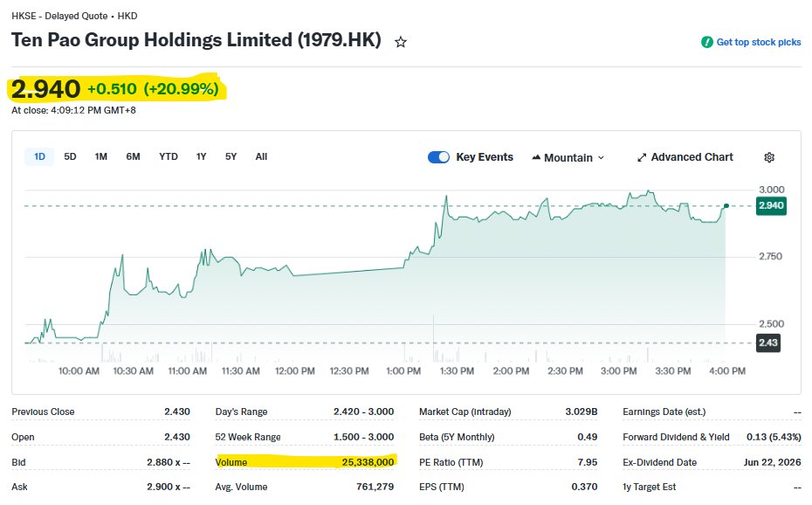
Task: Click the At close timestamp text
Action: coord(73,110)
